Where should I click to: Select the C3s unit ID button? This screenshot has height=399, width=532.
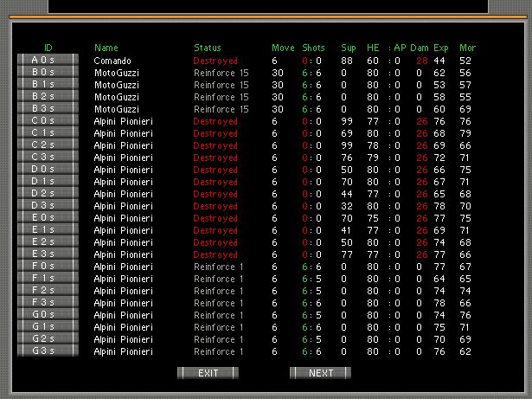(48, 158)
